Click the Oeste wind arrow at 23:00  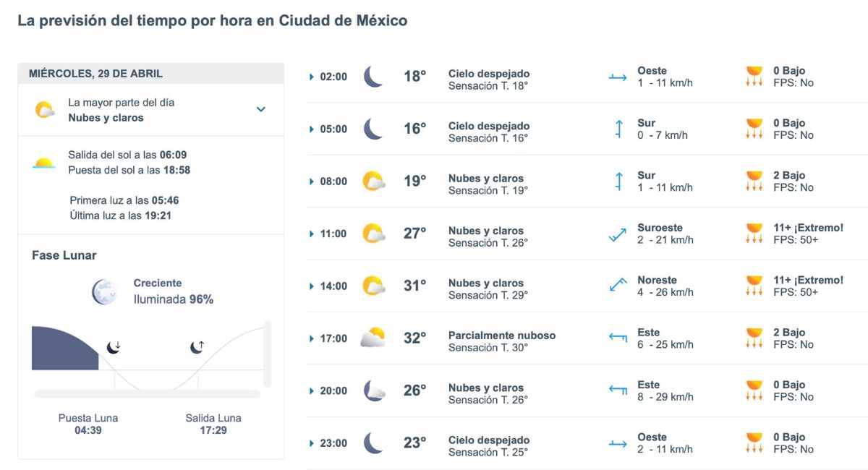(x=616, y=443)
